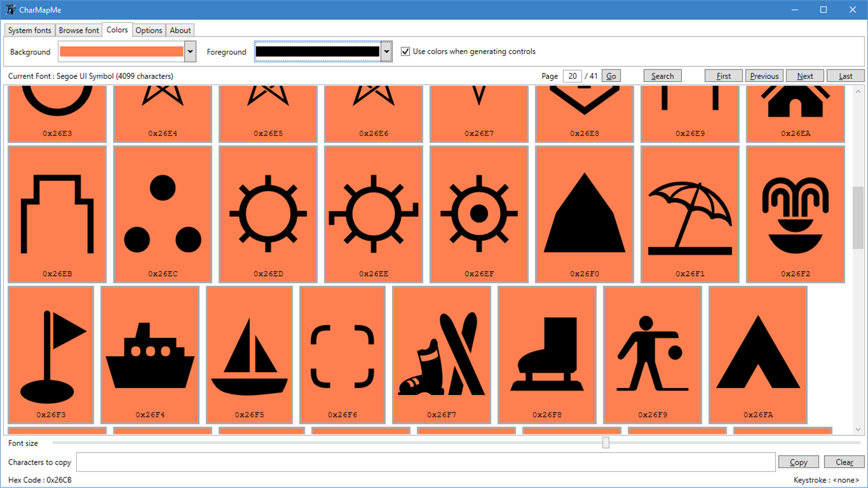Click the Current Font Segoe UI Symbol label

(x=91, y=76)
